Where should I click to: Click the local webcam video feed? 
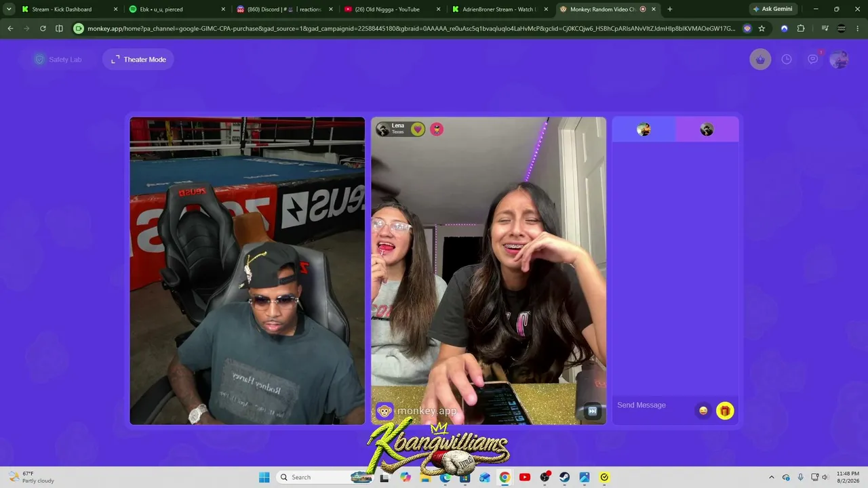[247, 271]
